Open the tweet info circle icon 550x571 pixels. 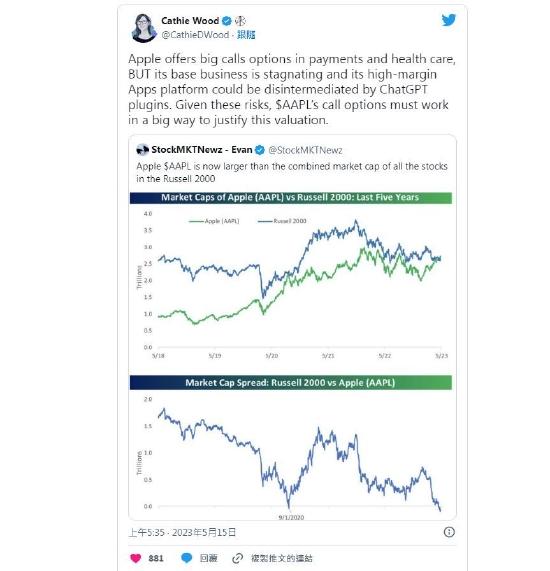(449, 532)
